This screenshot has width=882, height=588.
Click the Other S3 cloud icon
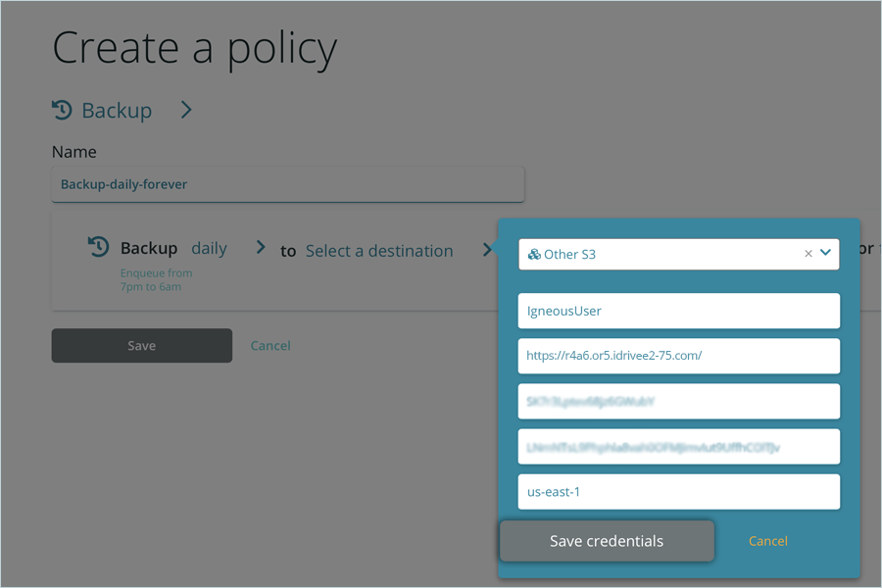534,254
